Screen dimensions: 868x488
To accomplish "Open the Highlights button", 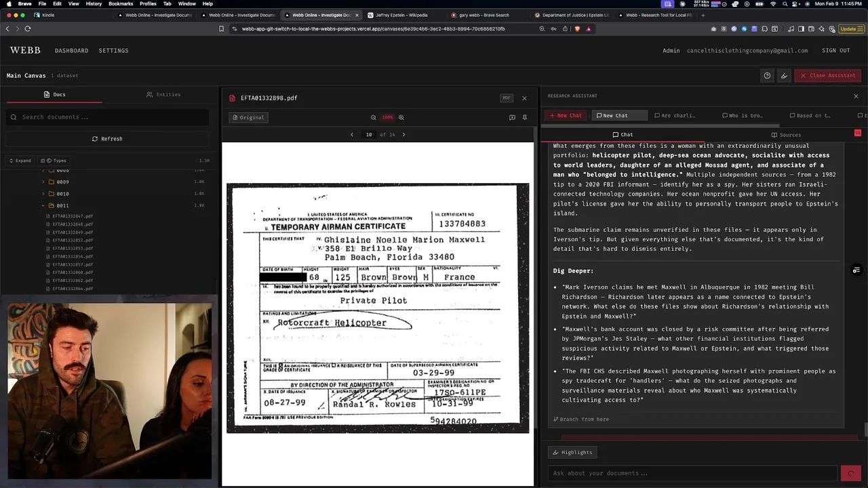I will tap(572, 453).
